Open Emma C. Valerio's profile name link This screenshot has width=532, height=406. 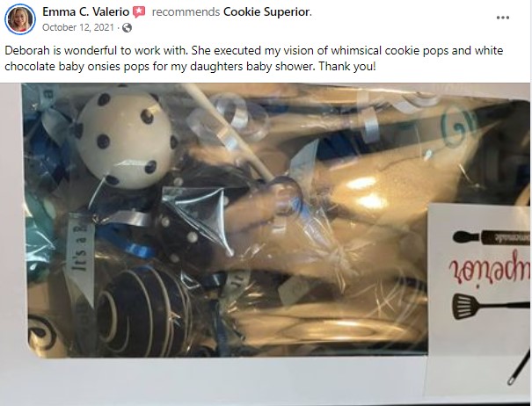tap(86, 12)
